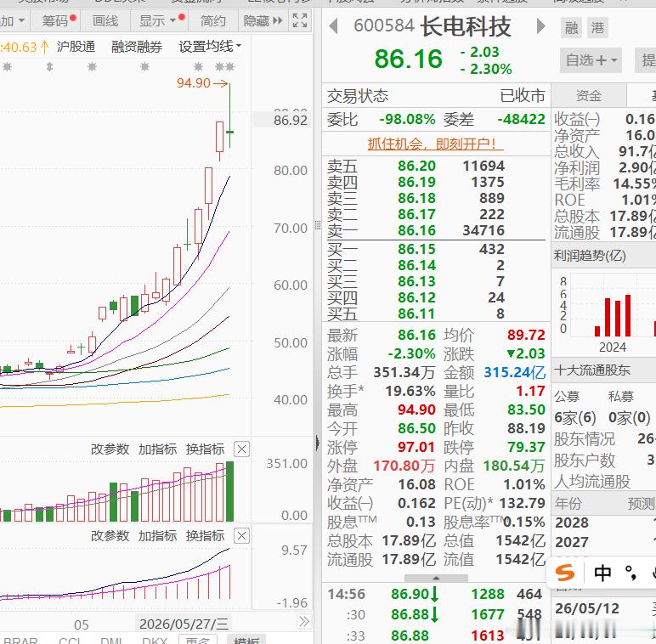
Task: Go to previous stock with left arrow
Action: (x=333, y=26)
